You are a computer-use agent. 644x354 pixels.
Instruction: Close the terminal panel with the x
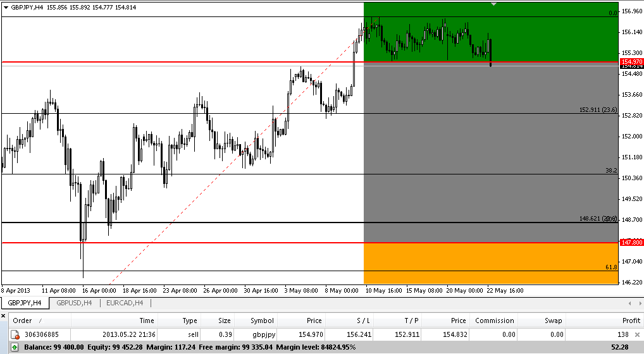4,314
